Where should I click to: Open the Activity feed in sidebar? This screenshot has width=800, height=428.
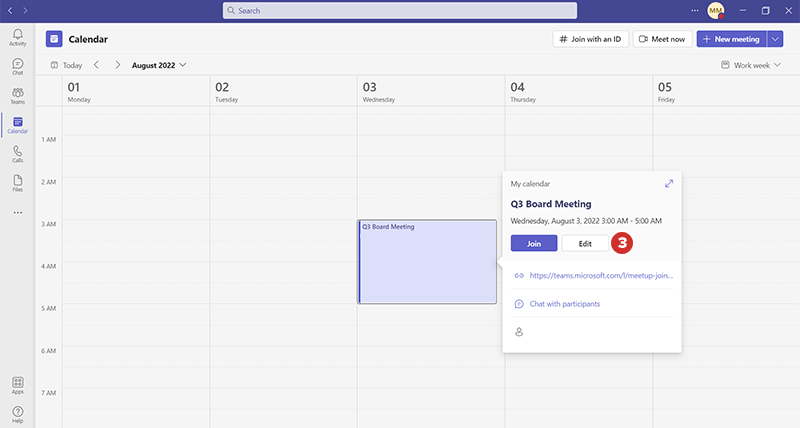pos(18,37)
